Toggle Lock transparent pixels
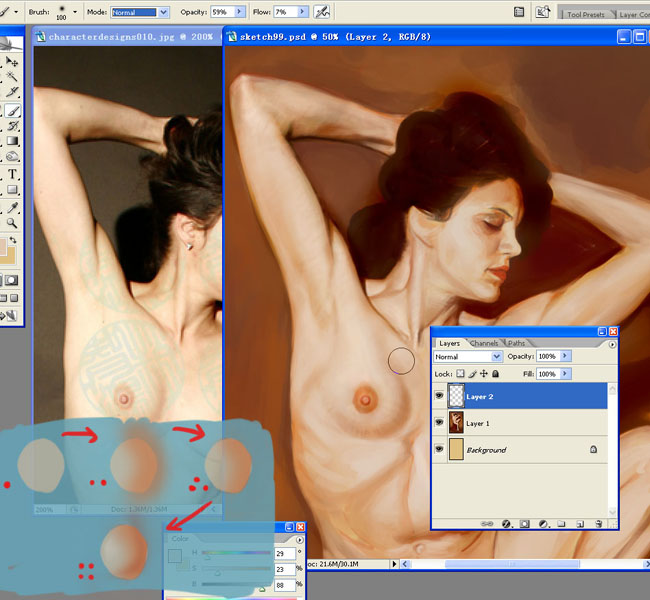Viewport: 650px width, 600px height. [460, 374]
